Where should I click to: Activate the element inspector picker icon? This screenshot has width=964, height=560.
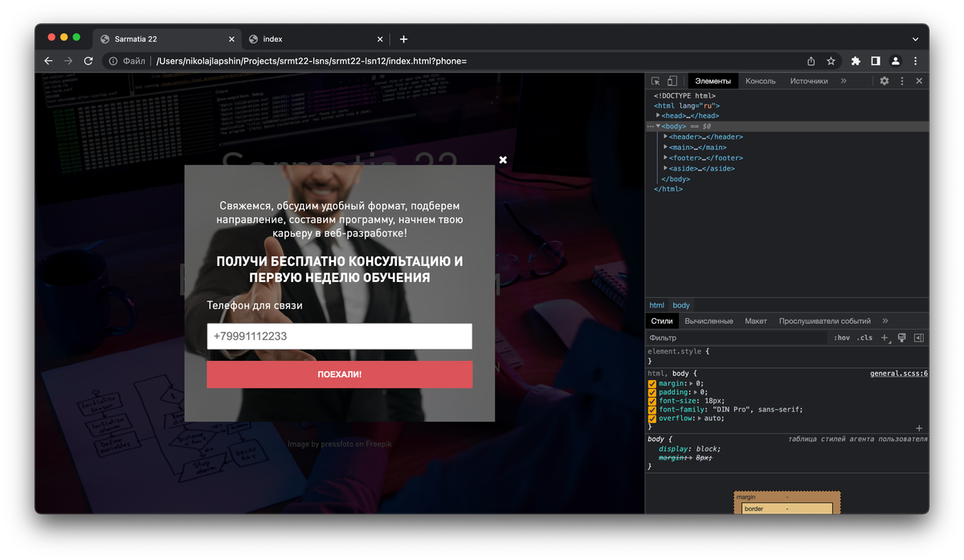656,81
